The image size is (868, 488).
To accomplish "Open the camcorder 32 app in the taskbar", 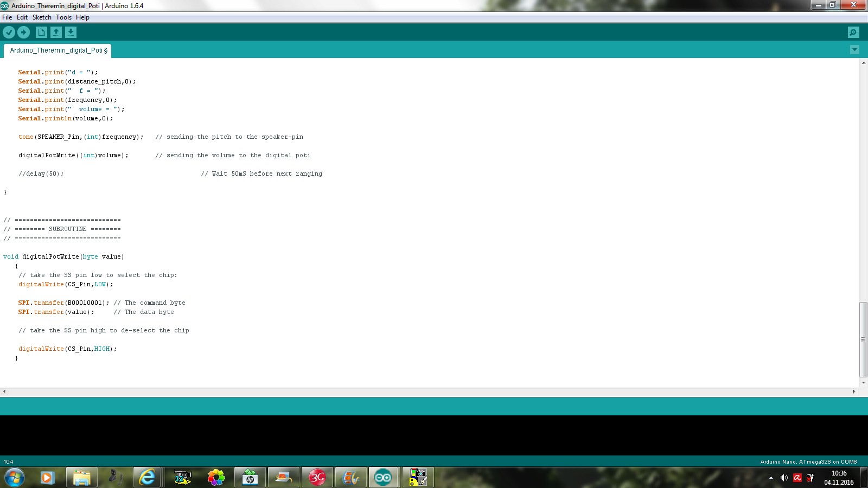I will coord(183,478).
